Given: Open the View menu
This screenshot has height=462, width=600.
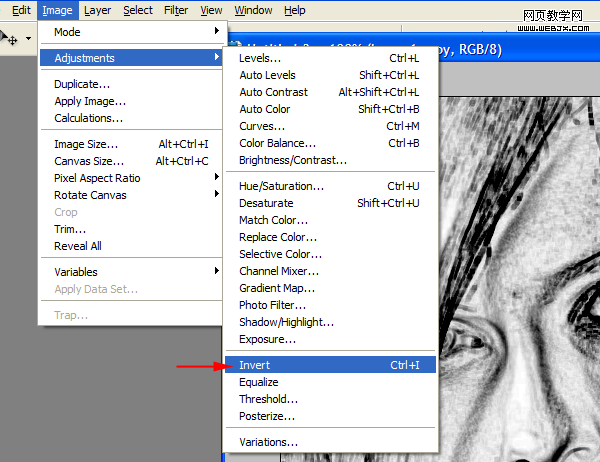Looking at the screenshot, I should tap(211, 10).
